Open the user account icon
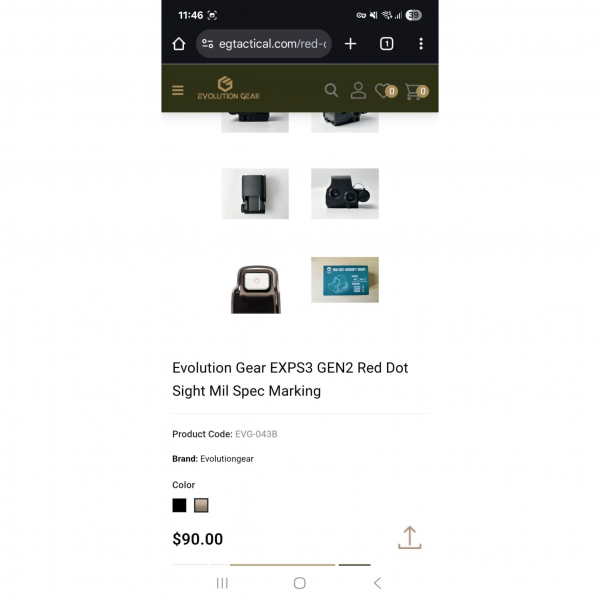Image resolution: width=600 pixels, height=600 pixels. [x=358, y=91]
